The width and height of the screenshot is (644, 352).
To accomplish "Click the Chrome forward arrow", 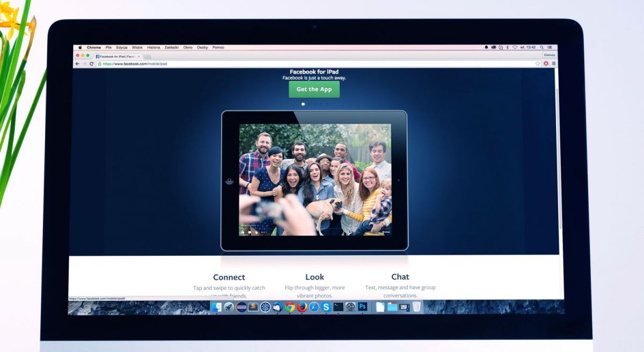I will point(84,63).
